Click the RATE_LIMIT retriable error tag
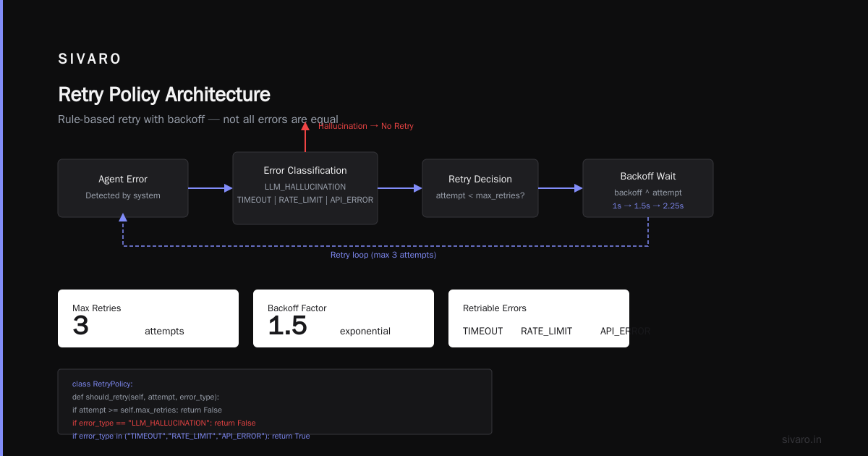 (x=546, y=331)
